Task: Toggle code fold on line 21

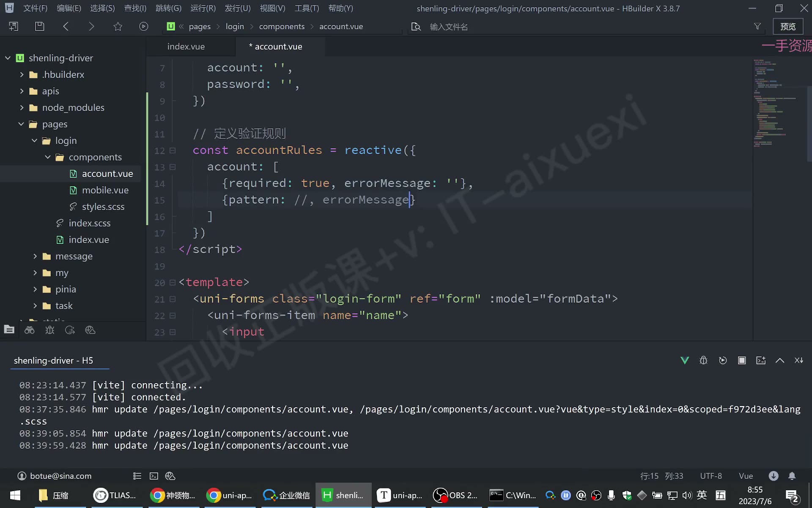Action: coord(173,299)
